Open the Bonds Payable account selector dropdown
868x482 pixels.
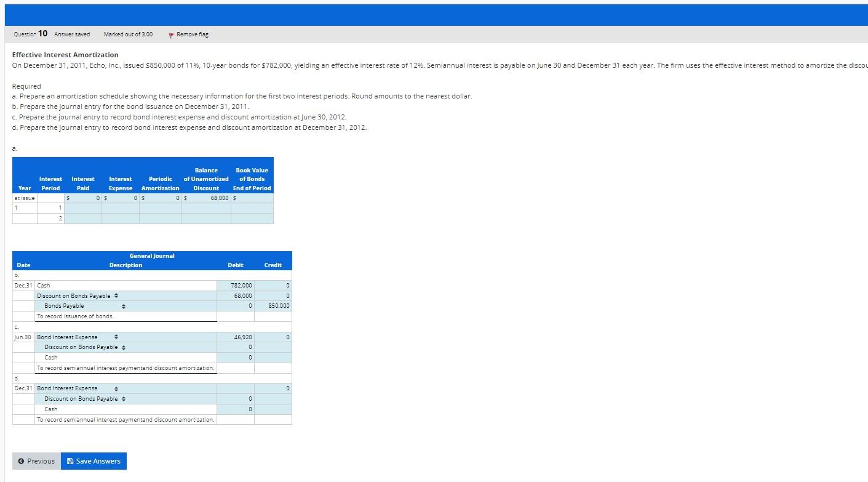point(123,306)
